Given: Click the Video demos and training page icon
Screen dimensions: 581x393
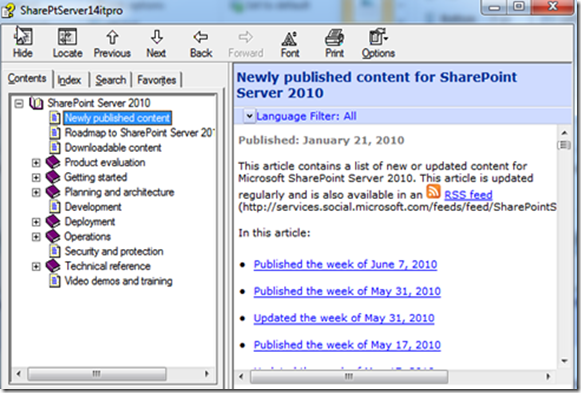Looking at the screenshot, I should click(55, 281).
